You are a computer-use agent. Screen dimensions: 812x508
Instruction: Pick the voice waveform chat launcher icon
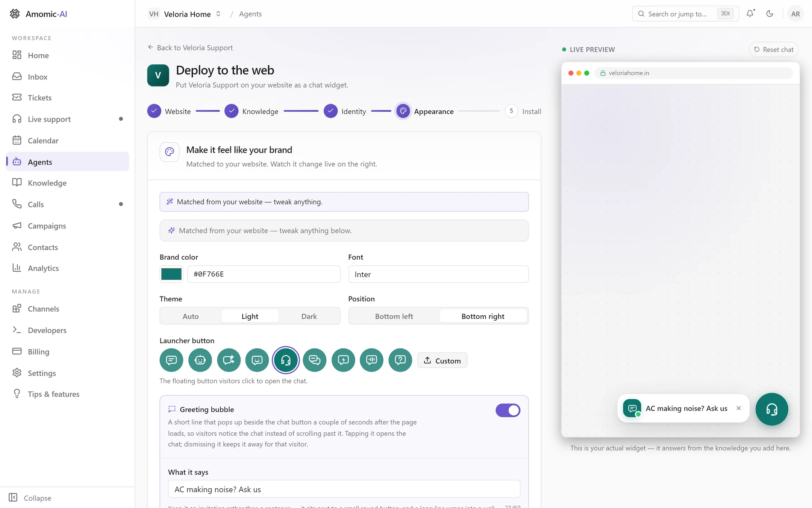pyautogui.click(x=372, y=360)
